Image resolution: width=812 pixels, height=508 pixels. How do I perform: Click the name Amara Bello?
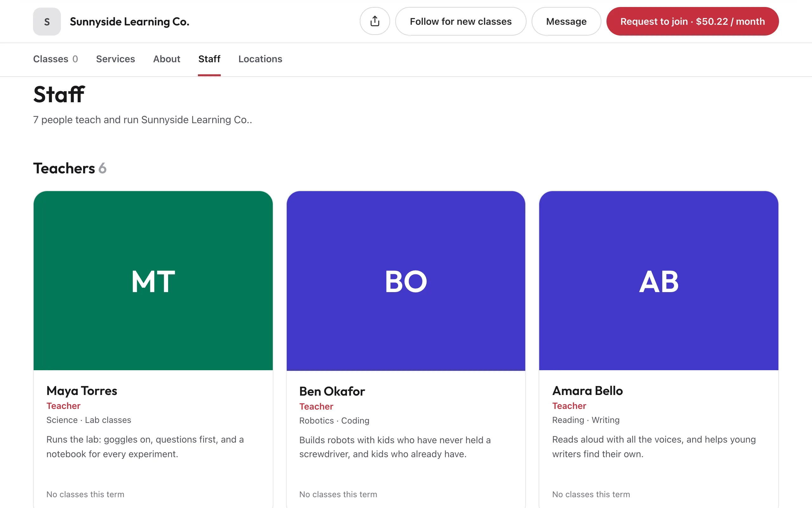(587, 391)
